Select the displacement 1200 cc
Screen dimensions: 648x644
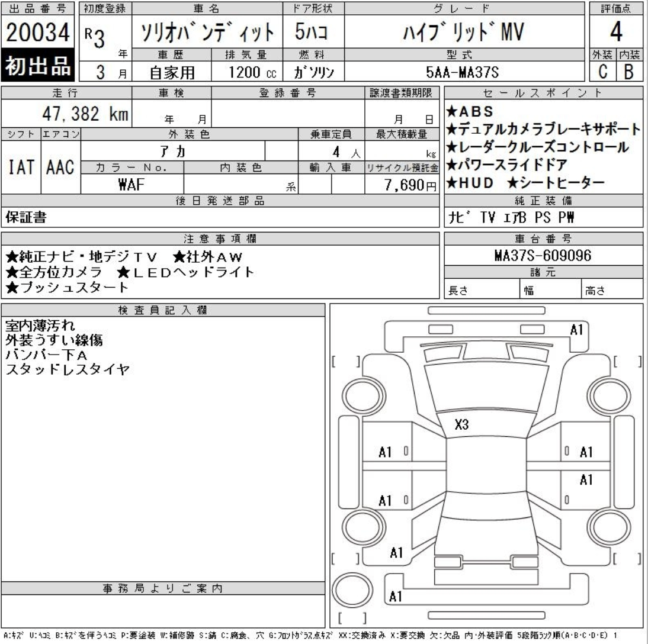252,72
